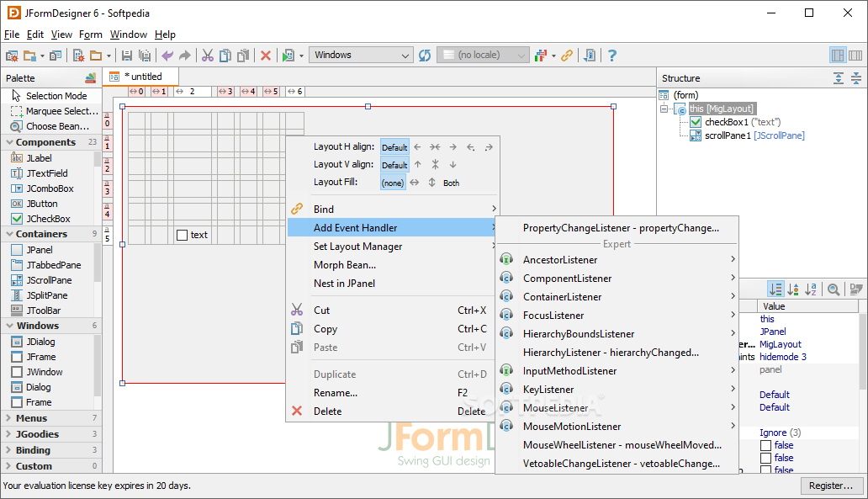Toggle the Layout H align Default button
868x499 pixels.
coord(394,147)
